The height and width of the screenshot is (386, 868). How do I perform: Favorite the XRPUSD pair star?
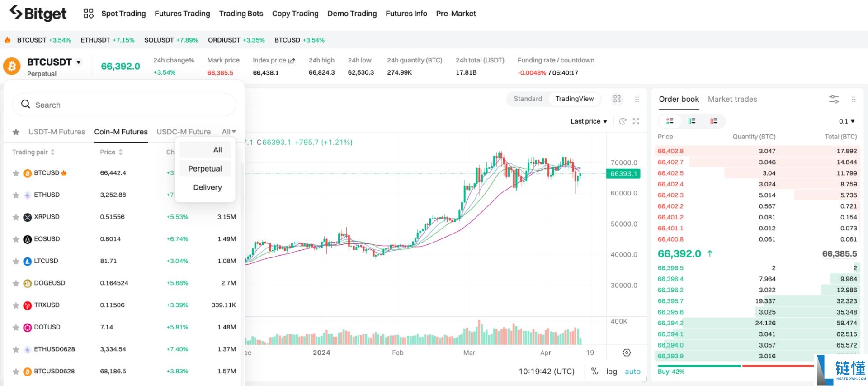(x=16, y=217)
